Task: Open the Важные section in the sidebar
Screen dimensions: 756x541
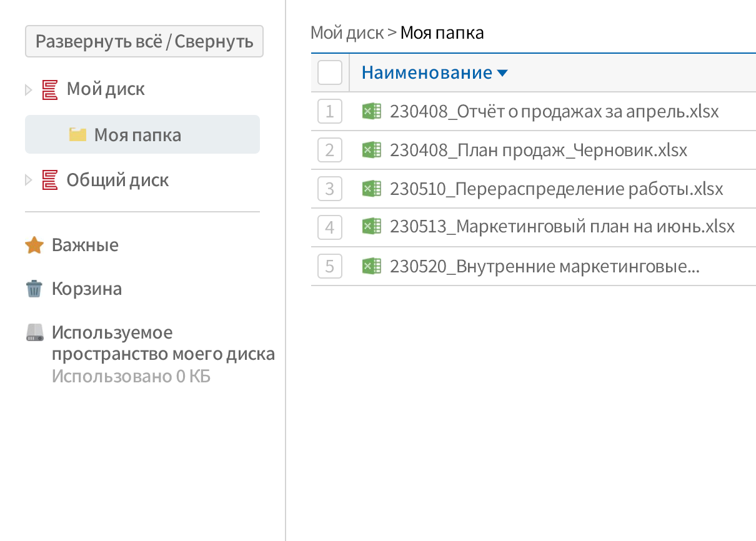Action: pyautogui.click(x=86, y=244)
